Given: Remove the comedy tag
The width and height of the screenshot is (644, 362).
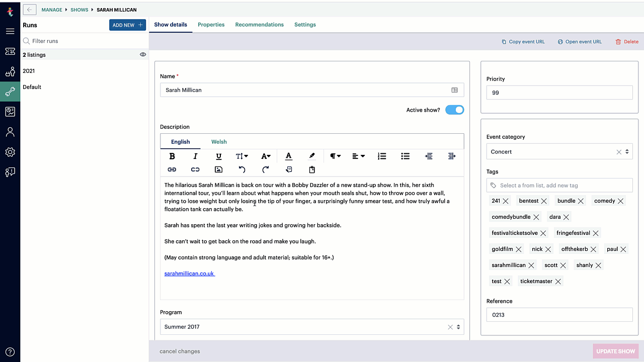Looking at the screenshot, I should tap(620, 201).
